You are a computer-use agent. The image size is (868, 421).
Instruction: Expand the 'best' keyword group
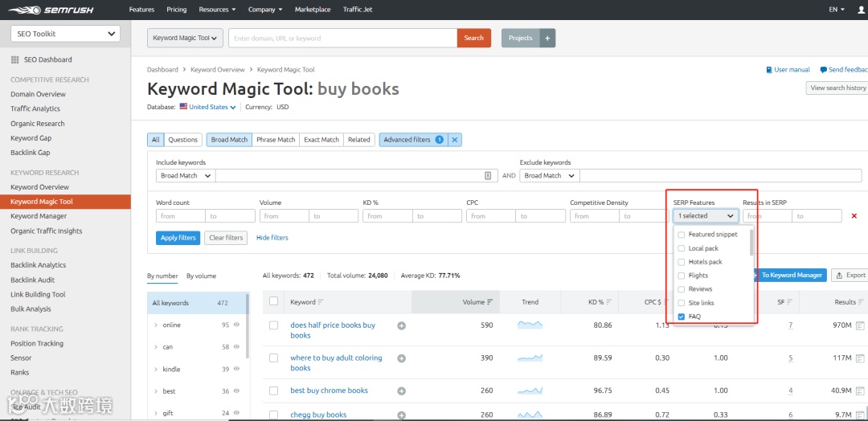pyautogui.click(x=156, y=392)
